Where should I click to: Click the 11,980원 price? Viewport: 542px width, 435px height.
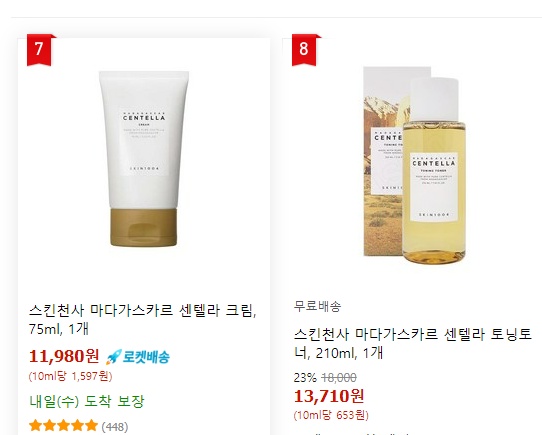click(64, 356)
